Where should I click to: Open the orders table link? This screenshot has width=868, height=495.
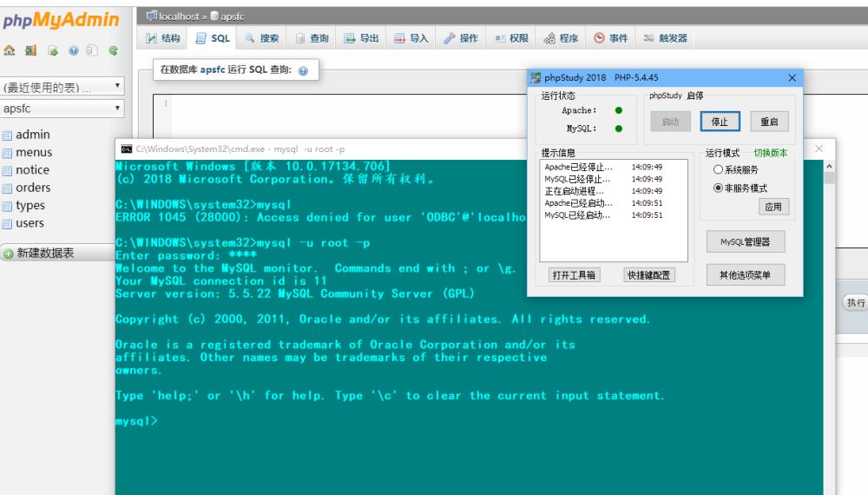point(33,188)
